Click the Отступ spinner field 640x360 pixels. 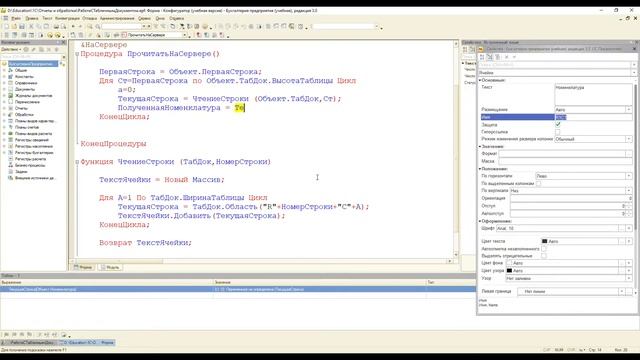click(x=571, y=206)
